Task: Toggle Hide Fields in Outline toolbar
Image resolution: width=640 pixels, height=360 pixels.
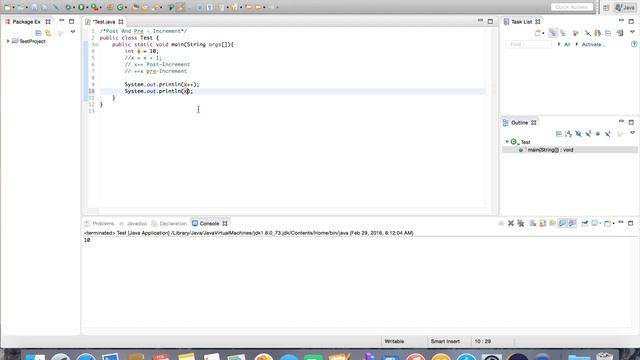Action: click(x=578, y=134)
